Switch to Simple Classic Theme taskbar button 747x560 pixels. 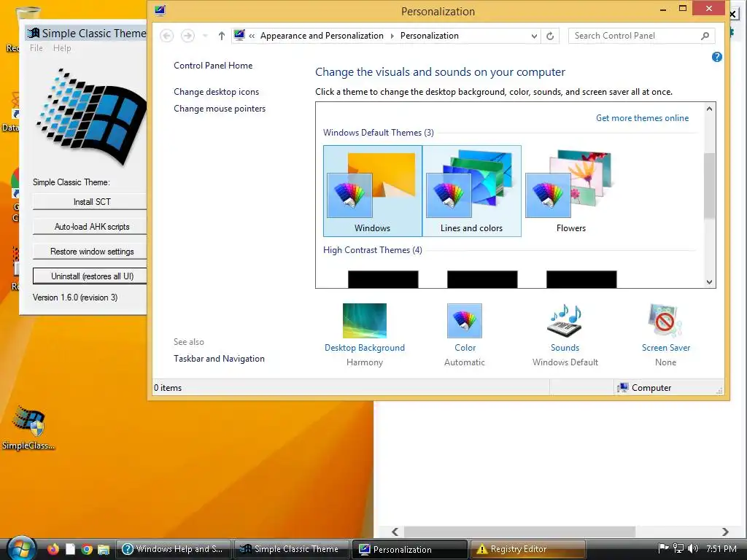(x=292, y=549)
